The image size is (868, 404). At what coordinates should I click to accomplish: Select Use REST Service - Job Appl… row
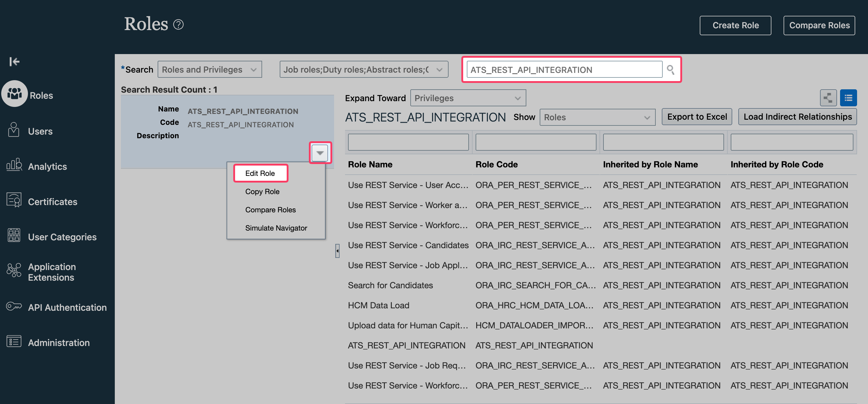408,265
